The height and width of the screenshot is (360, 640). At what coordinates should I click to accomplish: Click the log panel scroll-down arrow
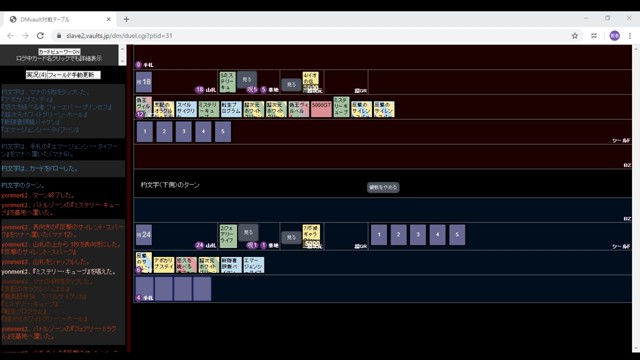click(122, 62)
